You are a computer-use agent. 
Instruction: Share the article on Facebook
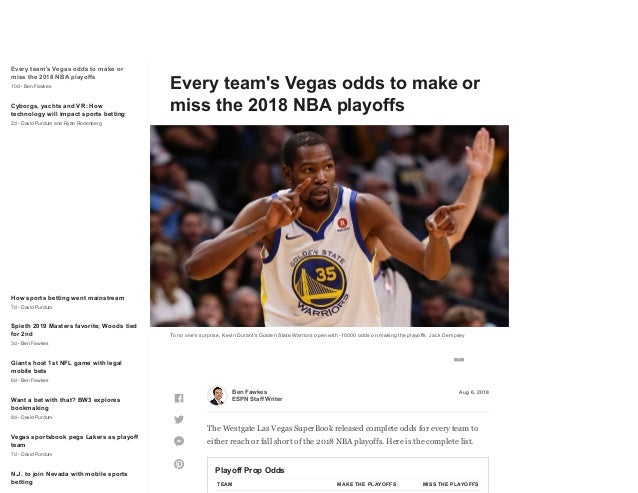click(179, 398)
